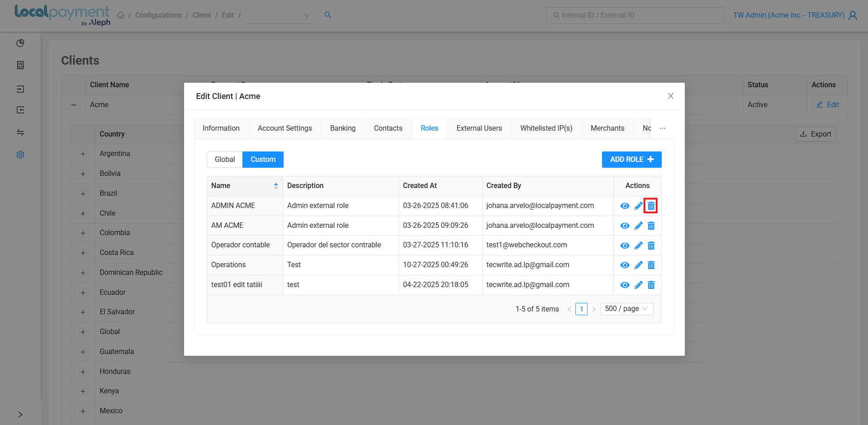
Task: Open the transactions document sidebar icon
Action: tap(20, 65)
